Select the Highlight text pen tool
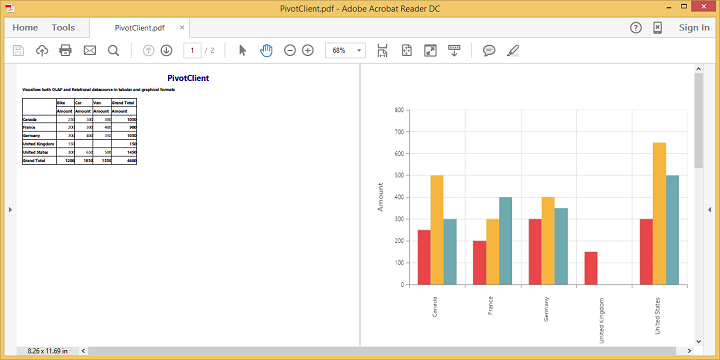Image resolution: width=720 pixels, height=360 pixels. (x=513, y=51)
